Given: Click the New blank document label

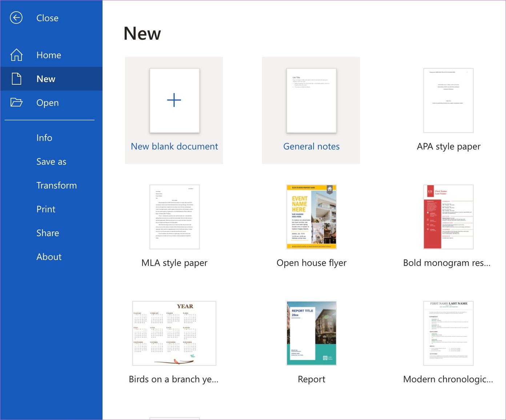Looking at the screenshot, I should [174, 146].
